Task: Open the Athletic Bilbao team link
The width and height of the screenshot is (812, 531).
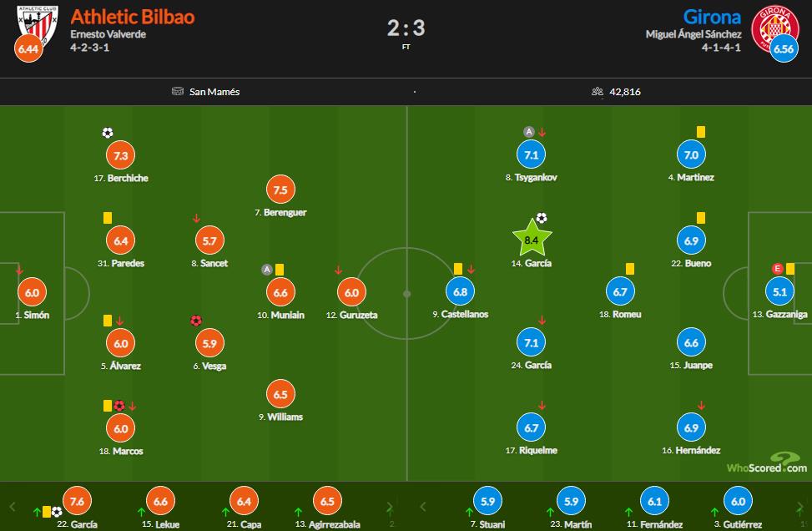Action: [133, 17]
